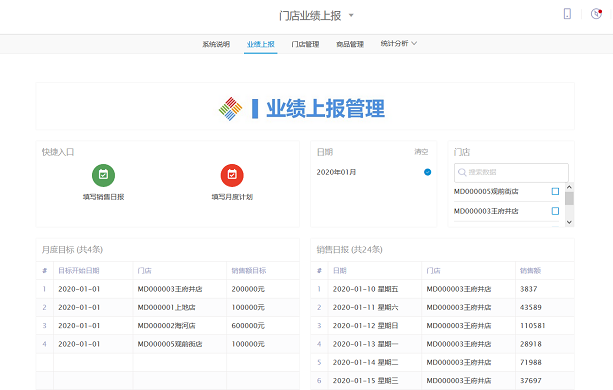Switch to the 系统说明 tab
Screen dimensions: 613x390
[x=216, y=44]
